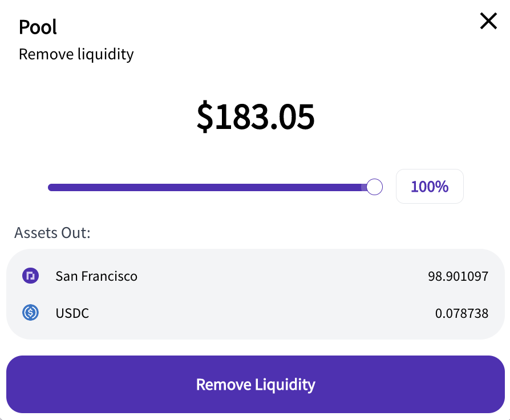Screen dimensions: 510x420
Task: Click the USDC coin icon
Action: point(31,313)
